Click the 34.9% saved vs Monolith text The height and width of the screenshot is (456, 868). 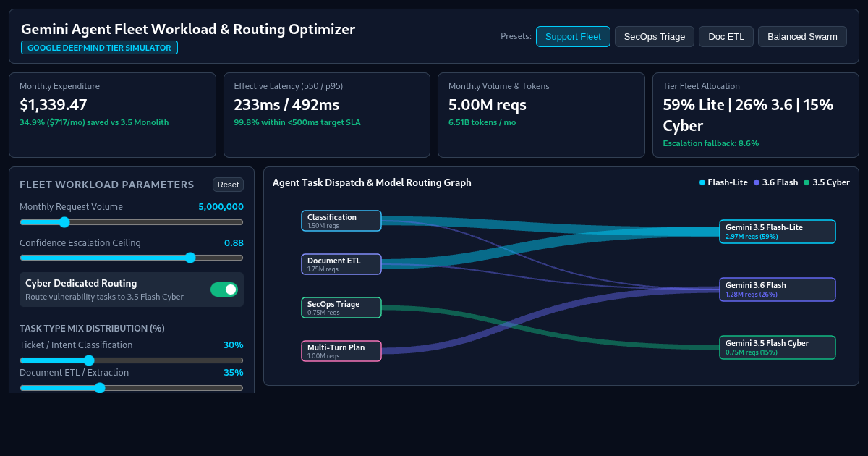click(94, 122)
